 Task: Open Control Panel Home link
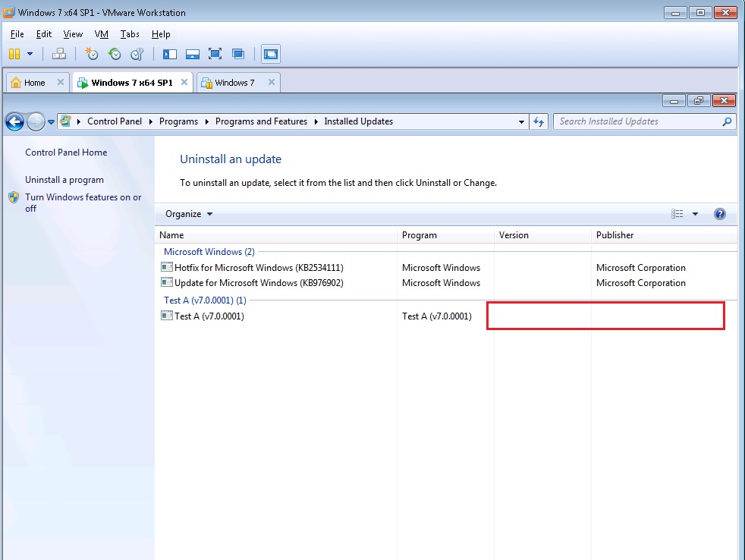(66, 152)
